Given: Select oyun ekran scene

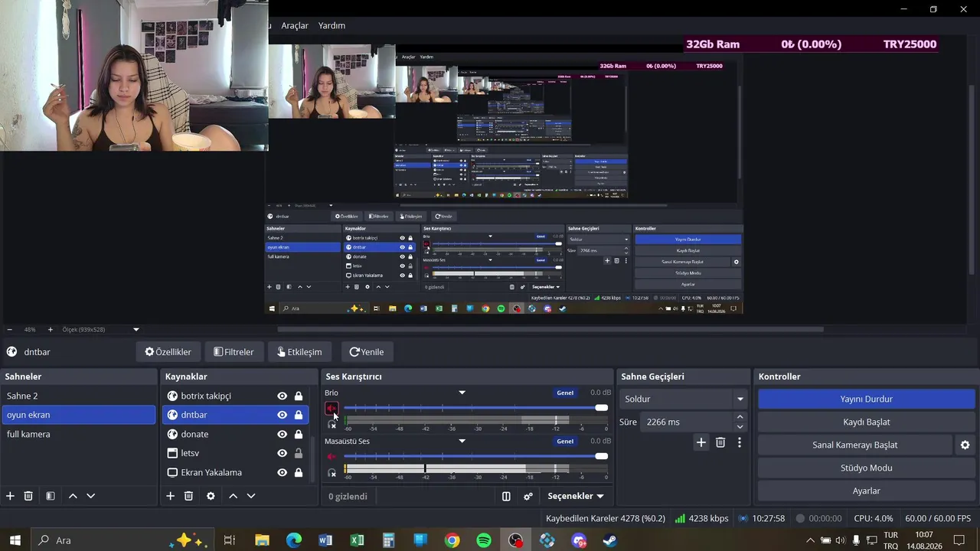Looking at the screenshot, I should [78, 415].
